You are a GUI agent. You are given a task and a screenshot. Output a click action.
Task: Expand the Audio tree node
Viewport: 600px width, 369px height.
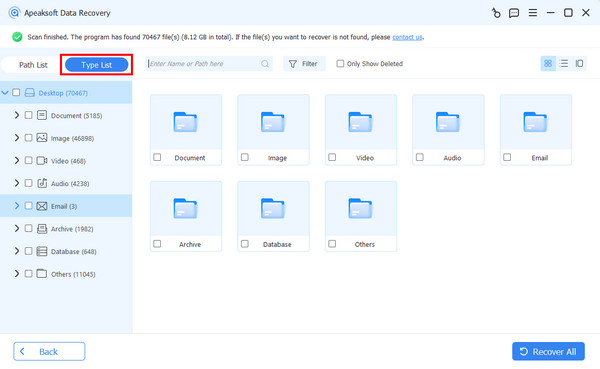coord(17,183)
